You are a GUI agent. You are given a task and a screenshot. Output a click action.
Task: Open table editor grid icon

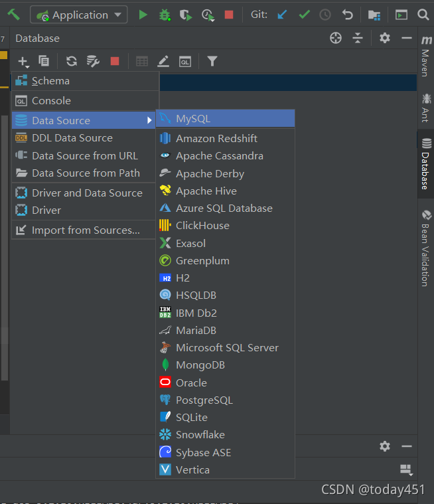pyautogui.click(x=141, y=61)
